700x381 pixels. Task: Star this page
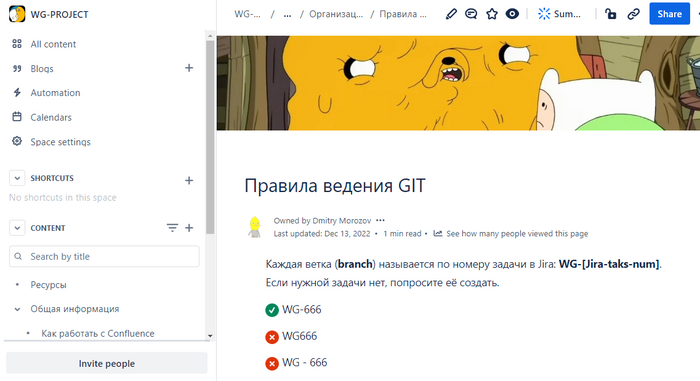click(x=492, y=14)
